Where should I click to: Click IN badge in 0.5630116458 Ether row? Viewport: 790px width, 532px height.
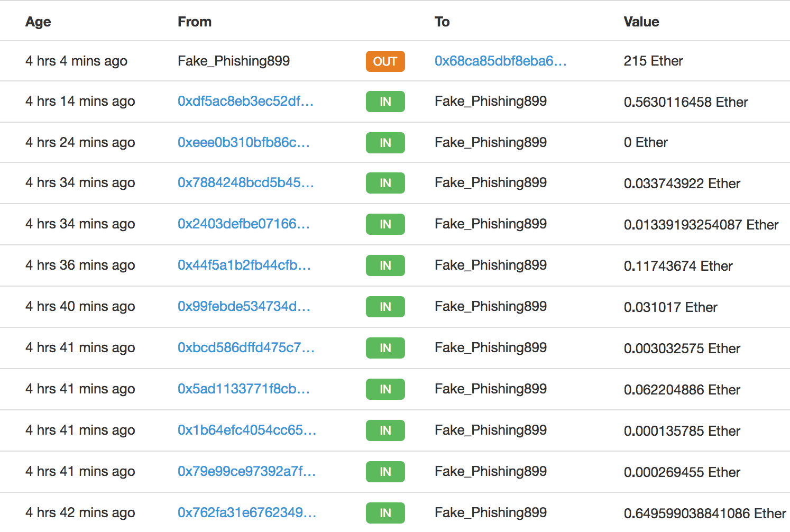click(385, 102)
